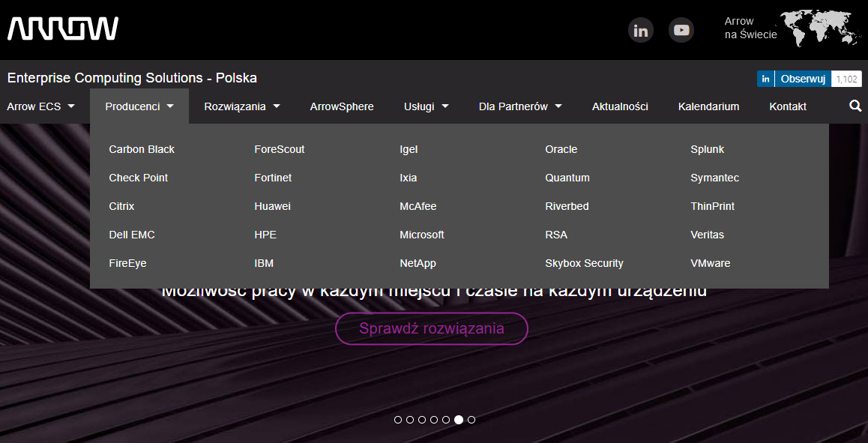The image size is (868, 443).
Task: Select ForeScout in the menu
Action: coord(280,149)
